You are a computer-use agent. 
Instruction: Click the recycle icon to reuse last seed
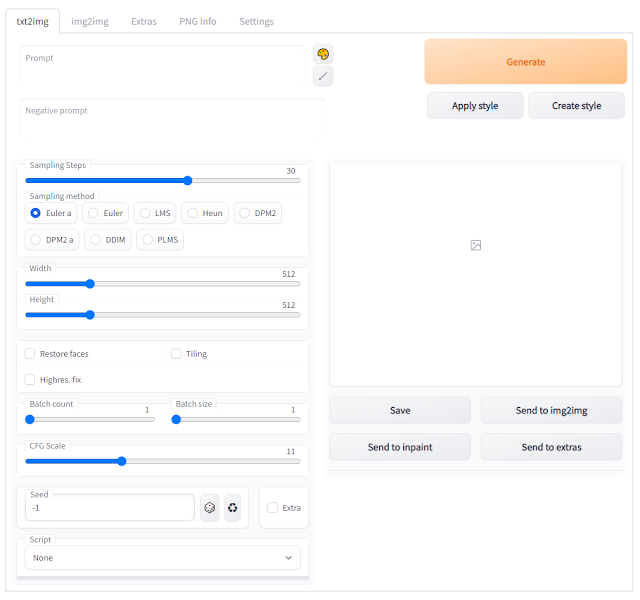[x=233, y=508]
